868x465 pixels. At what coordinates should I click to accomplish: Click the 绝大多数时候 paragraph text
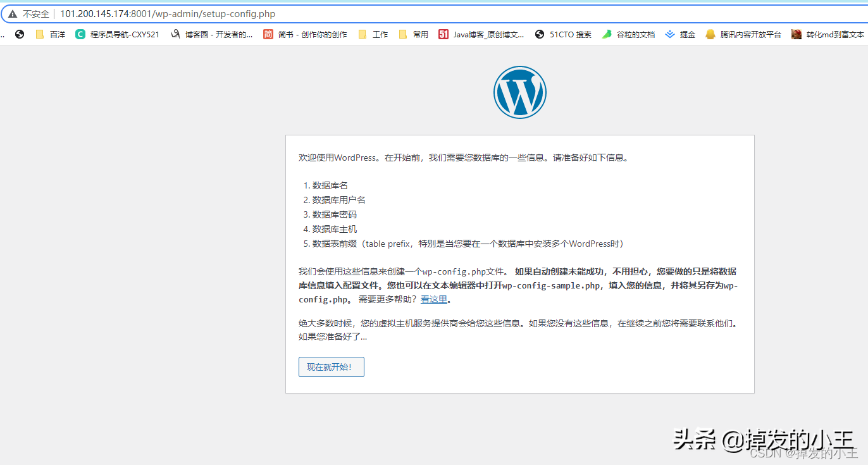[519, 323]
